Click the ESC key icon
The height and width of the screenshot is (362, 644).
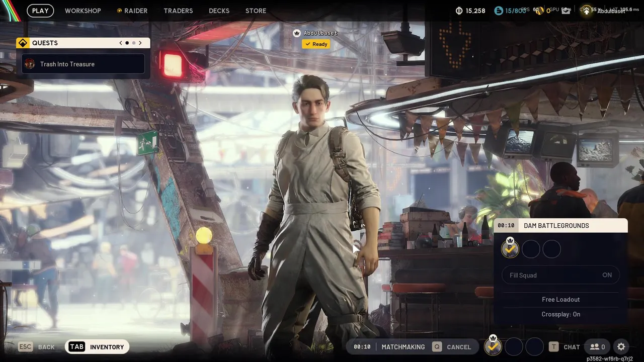(x=26, y=347)
